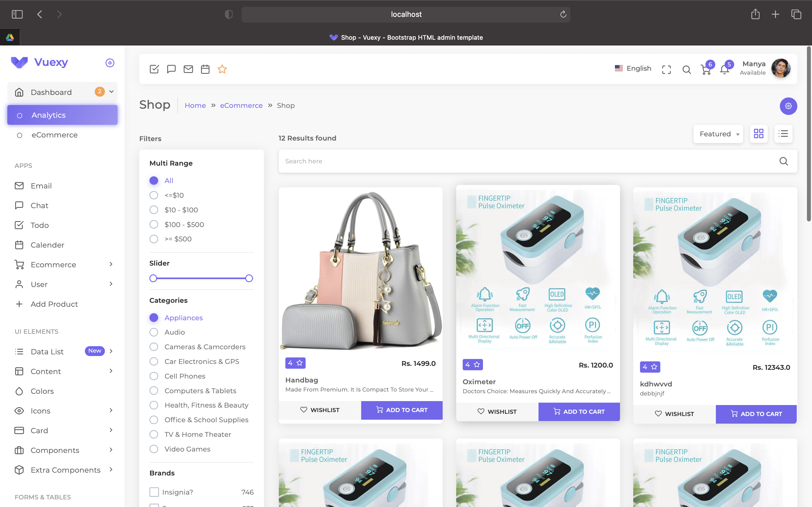Click the star favorites icon in the top toolbar
Image resolution: width=812 pixels, height=507 pixels.
[222, 69]
